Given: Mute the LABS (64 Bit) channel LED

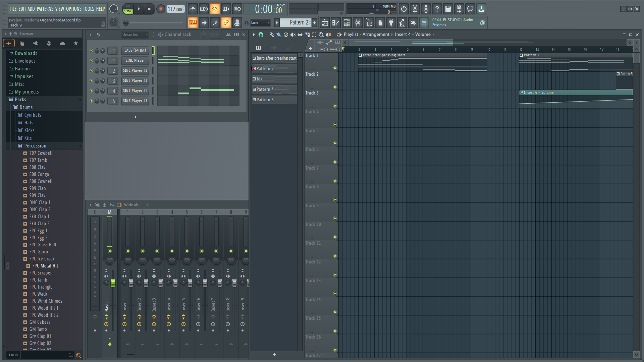Looking at the screenshot, I should pyautogui.click(x=91, y=51).
